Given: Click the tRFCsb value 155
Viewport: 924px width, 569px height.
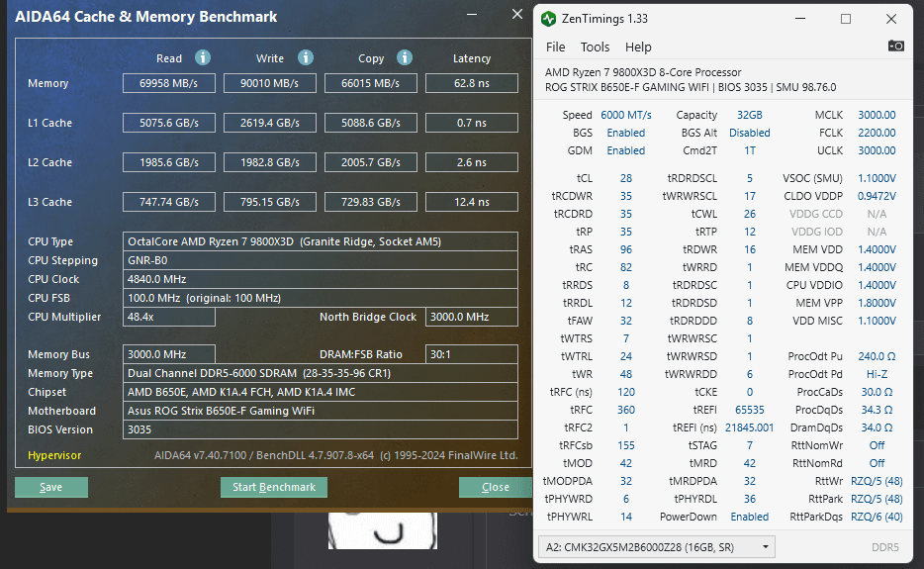Looking at the screenshot, I should [626, 445].
